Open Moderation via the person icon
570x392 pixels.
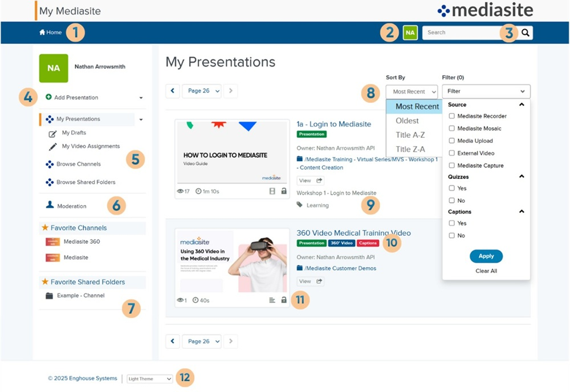pos(50,205)
